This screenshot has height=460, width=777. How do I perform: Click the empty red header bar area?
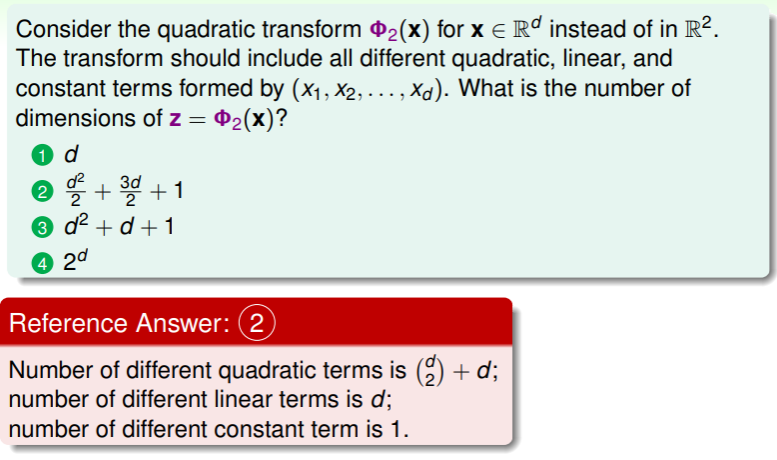coord(400,323)
